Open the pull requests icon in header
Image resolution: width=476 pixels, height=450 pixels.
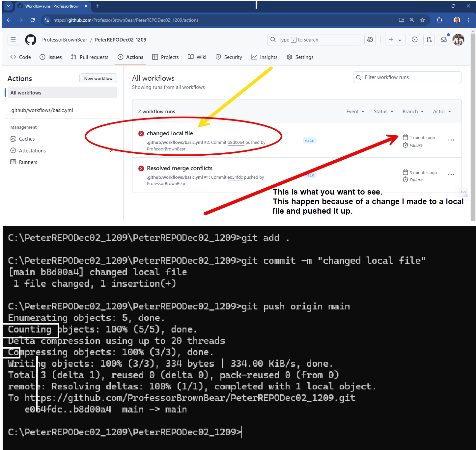pos(429,40)
